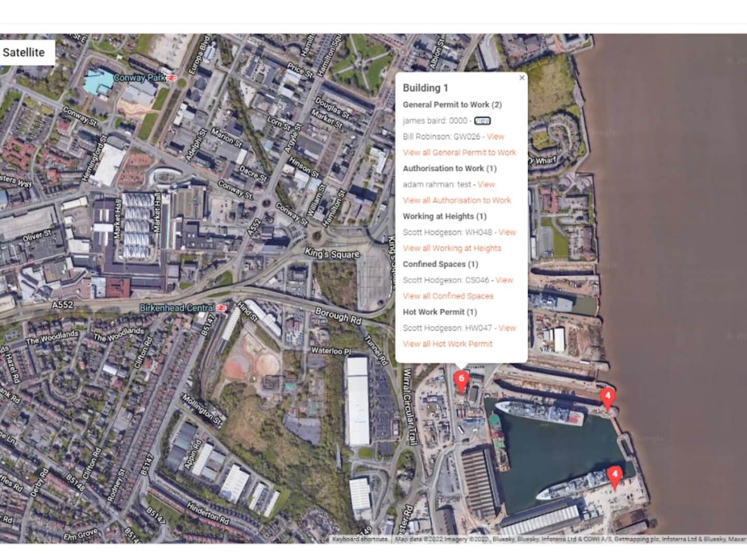The width and height of the screenshot is (747, 560).
Task: View Scott Hodgeson HW047 hot work permit
Action: coord(507,328)
